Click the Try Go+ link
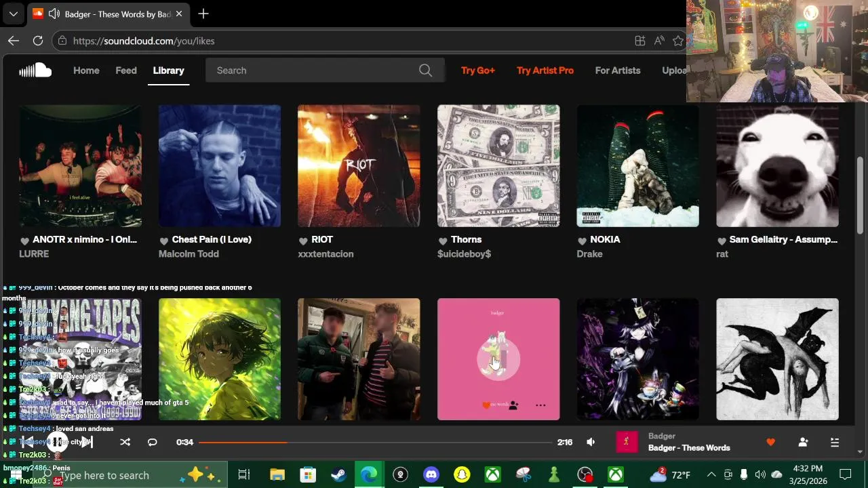This screenshot has height=488, width=868. [x=478, y=70]
